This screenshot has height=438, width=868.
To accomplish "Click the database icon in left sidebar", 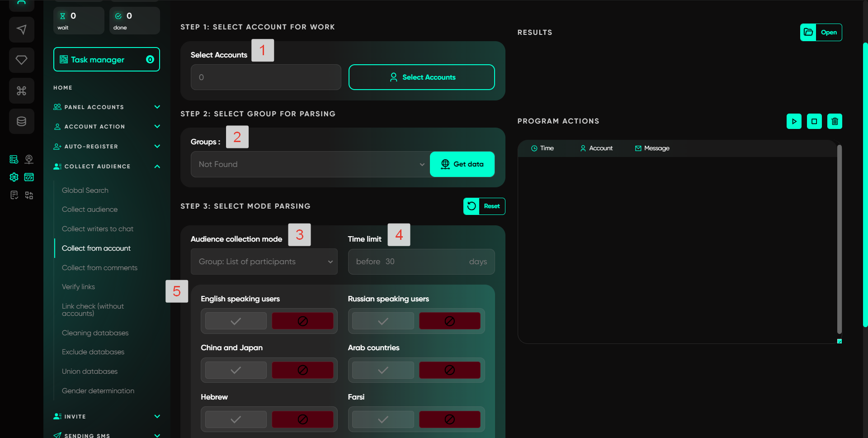I will coord(21,121).
